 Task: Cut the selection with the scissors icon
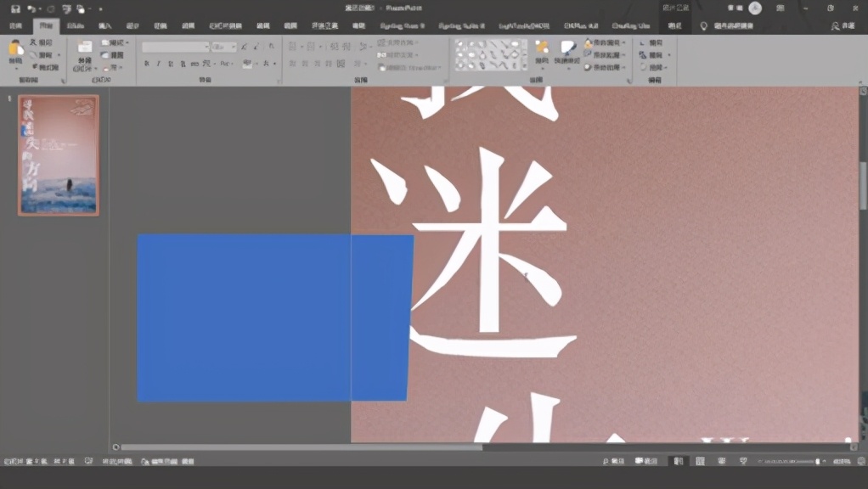(43, 42)
